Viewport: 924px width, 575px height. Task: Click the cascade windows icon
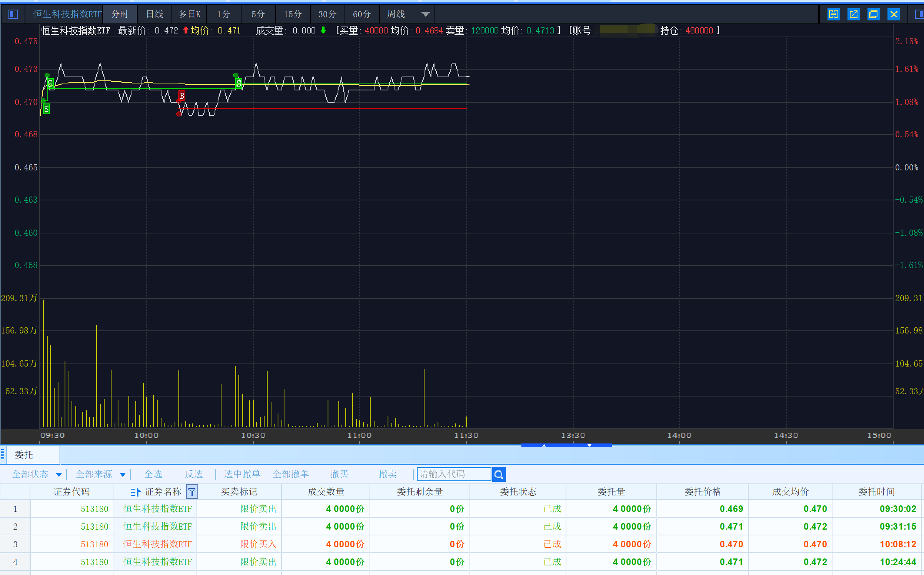click(x=873, y=14)
